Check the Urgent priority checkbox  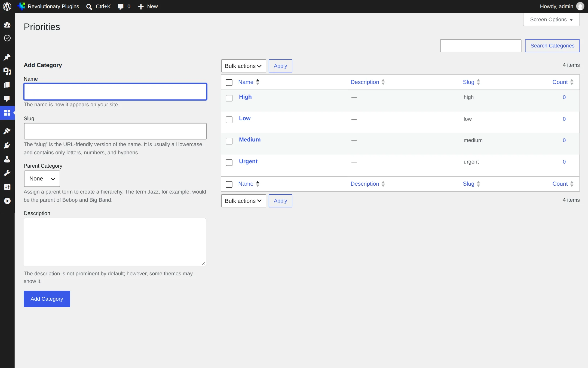(x=229, y=162)
